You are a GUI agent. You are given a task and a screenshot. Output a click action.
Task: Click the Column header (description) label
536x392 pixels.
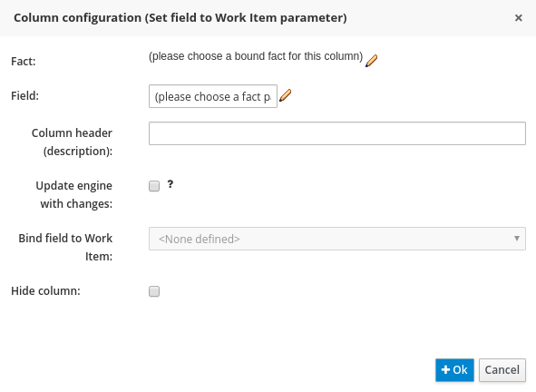click(x=73, y=142)
